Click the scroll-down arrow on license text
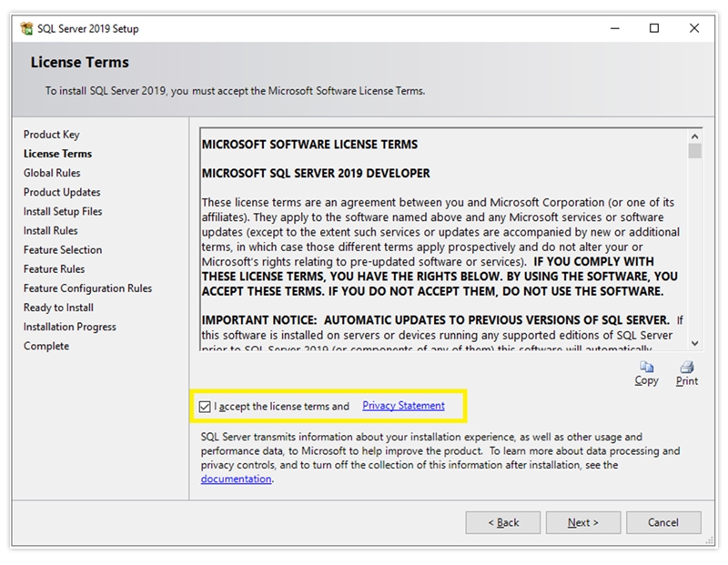728x565 pixels. pos(695,344)
